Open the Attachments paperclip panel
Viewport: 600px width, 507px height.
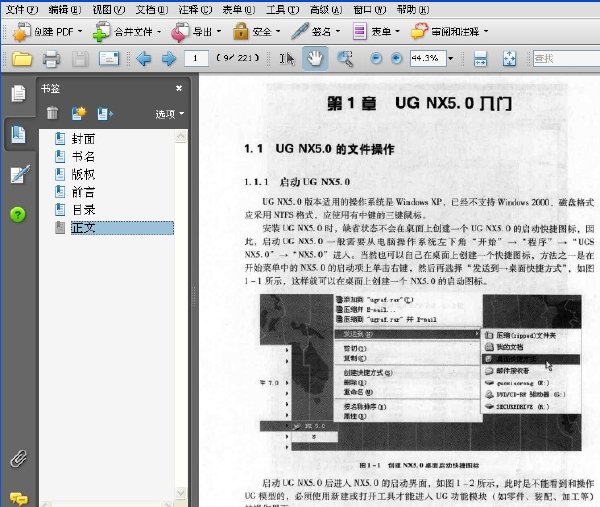(x=18, y=458)
